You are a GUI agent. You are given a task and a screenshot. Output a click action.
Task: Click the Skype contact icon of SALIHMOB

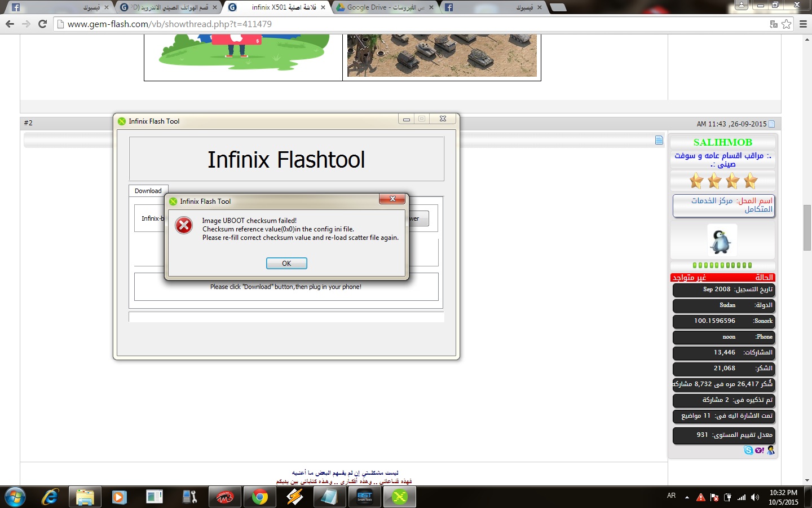[x=748, y=450]
